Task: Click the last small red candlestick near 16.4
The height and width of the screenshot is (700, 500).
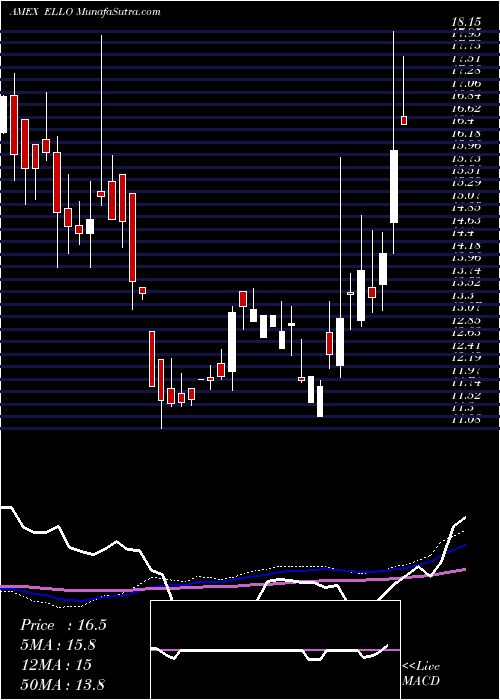Action: click(x=404, y=121)
